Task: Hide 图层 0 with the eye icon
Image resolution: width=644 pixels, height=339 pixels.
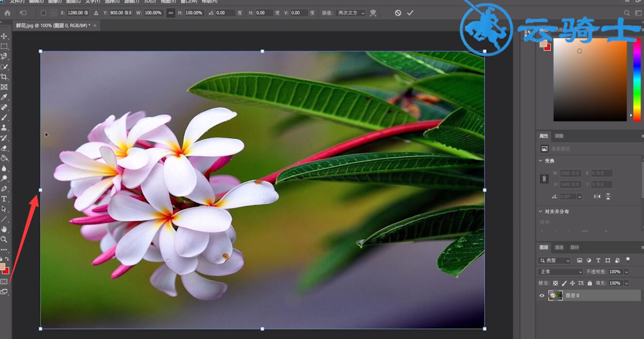Action: tap(542, 295)
